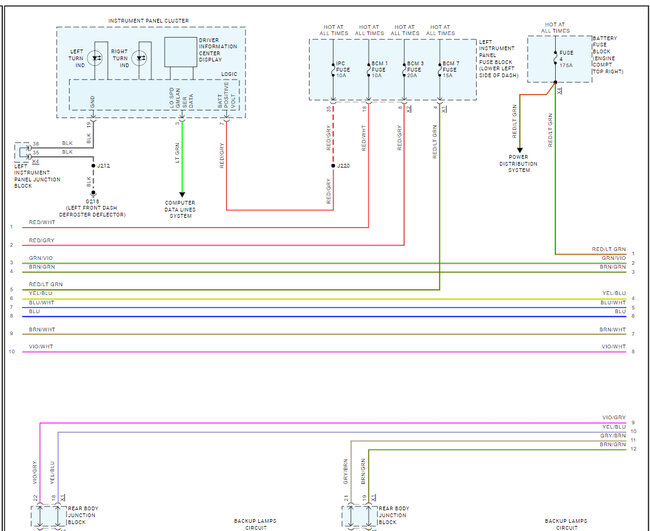This screenshot has height=531, width=650.
Task: Click 'VIO/GRY' label at right row 9
Action: pos(614,418)
